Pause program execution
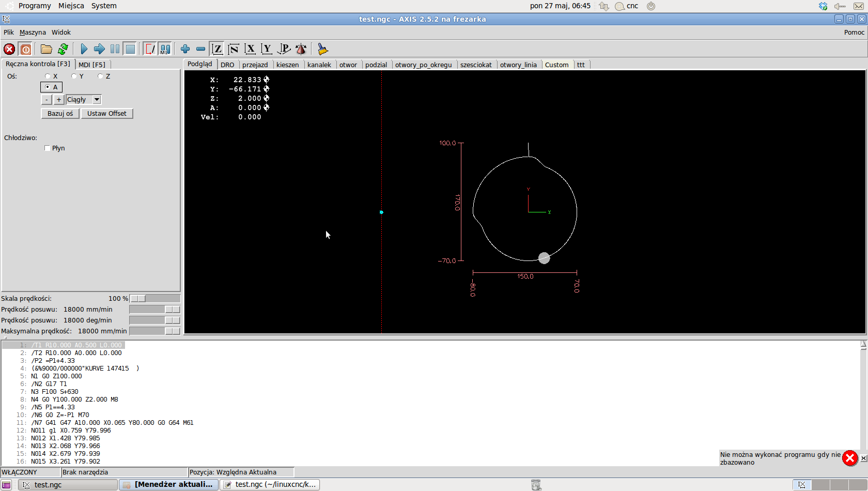 115,49
